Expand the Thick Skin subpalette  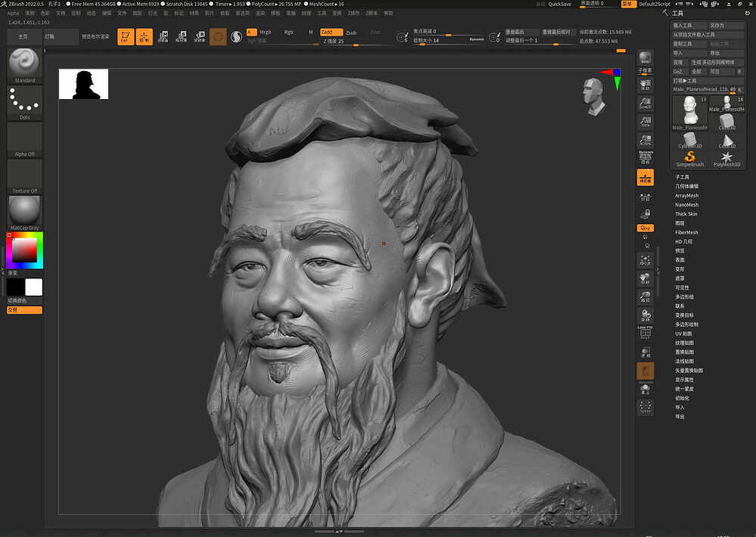pyautogui.click(x=686, y=214)
